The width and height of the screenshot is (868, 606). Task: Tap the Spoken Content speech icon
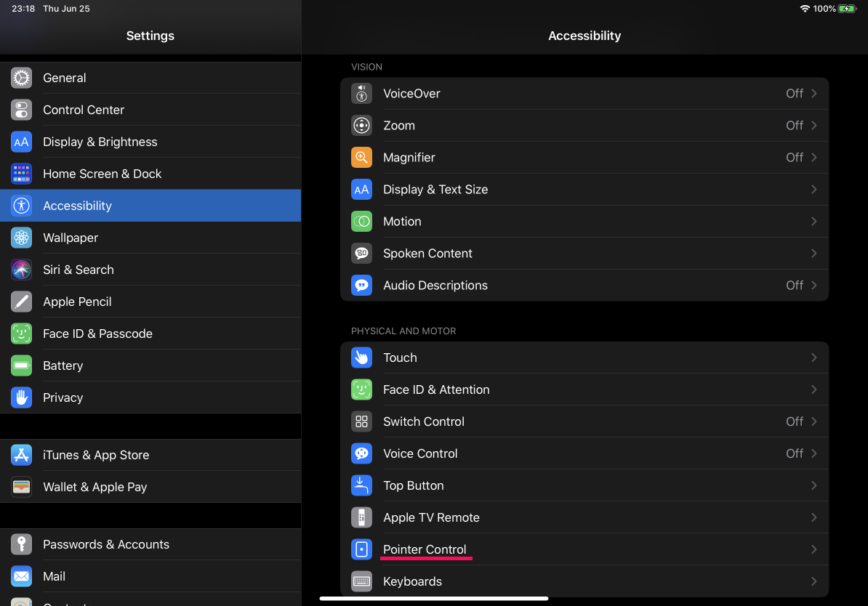(x=361, y=254)
